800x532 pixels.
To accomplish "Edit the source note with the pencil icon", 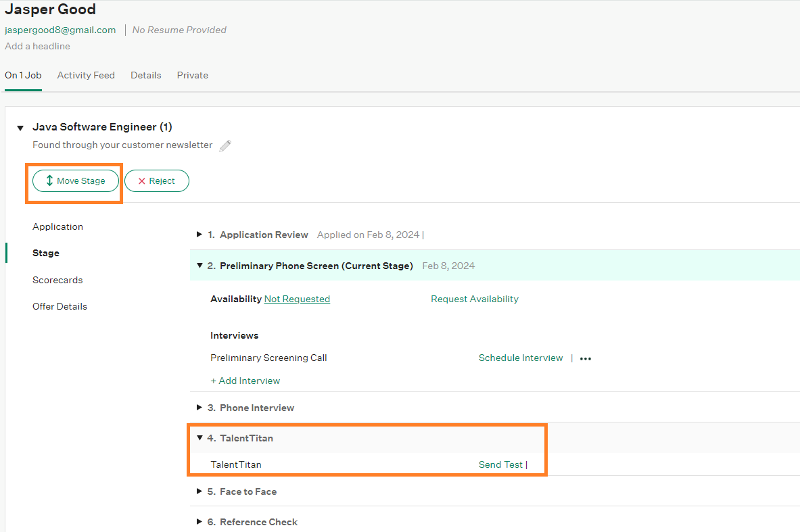I will coord(225,146).
